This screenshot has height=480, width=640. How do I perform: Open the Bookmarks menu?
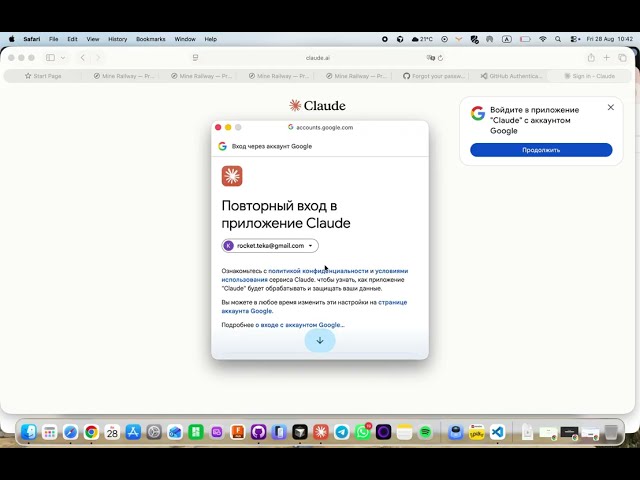[151, 39]
